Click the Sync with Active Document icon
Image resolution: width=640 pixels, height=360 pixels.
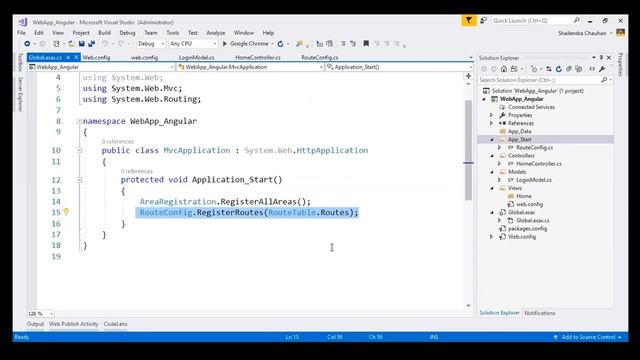coord(549,69)
